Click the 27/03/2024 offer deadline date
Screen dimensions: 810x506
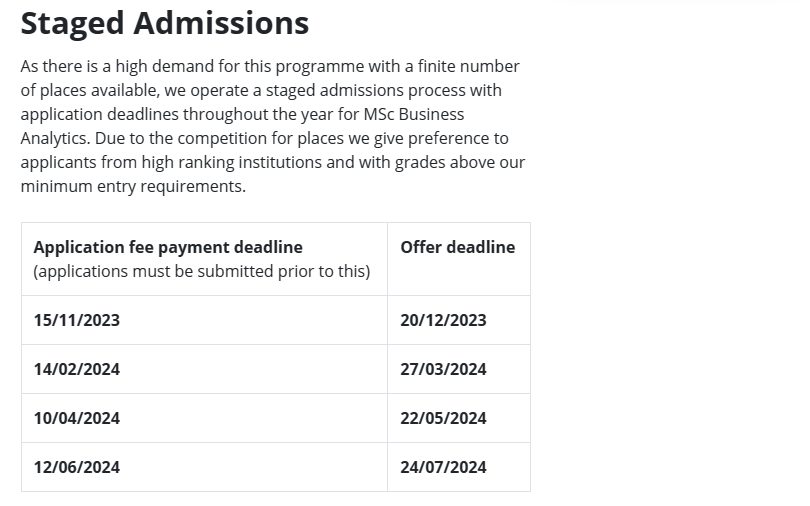click(443, 369)
